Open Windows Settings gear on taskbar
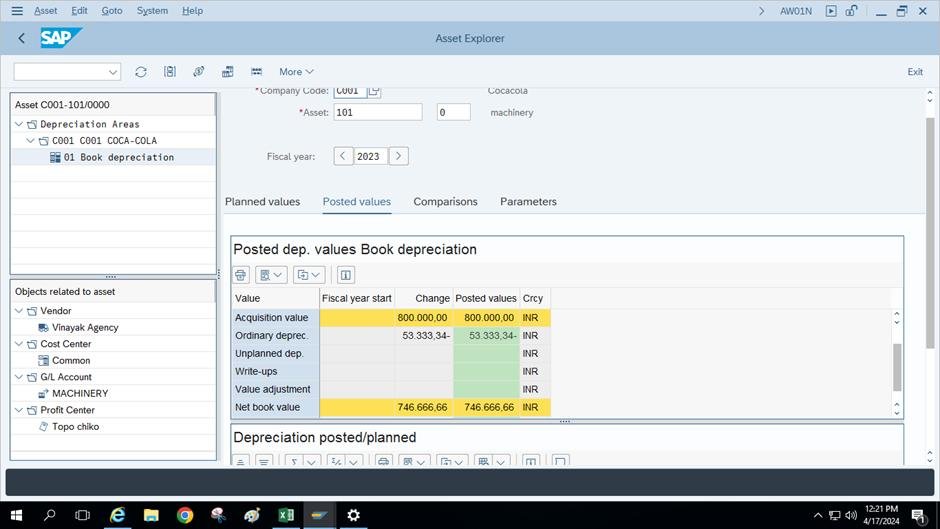Screen dimensions: 940x529 353,515
